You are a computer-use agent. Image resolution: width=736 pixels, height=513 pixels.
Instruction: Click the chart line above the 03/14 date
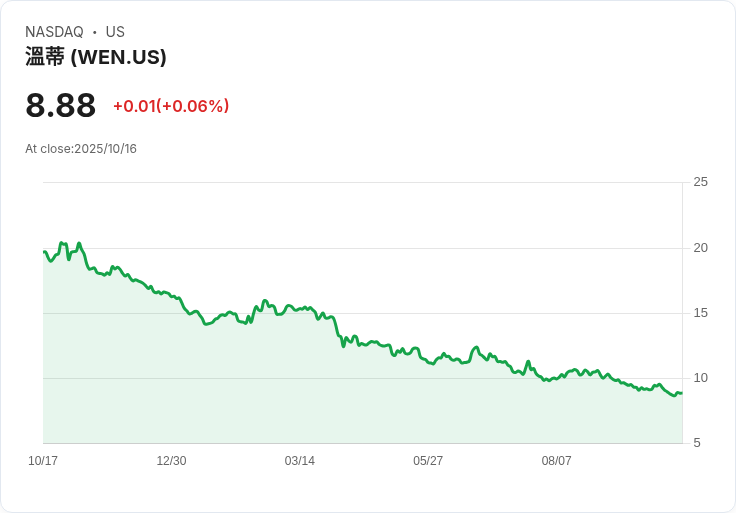(x=300, y=308)
